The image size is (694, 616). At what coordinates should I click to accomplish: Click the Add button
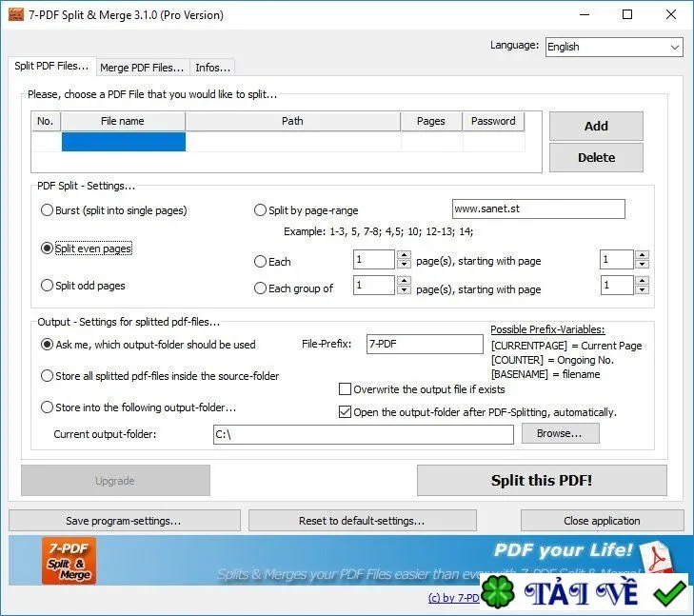596,126
